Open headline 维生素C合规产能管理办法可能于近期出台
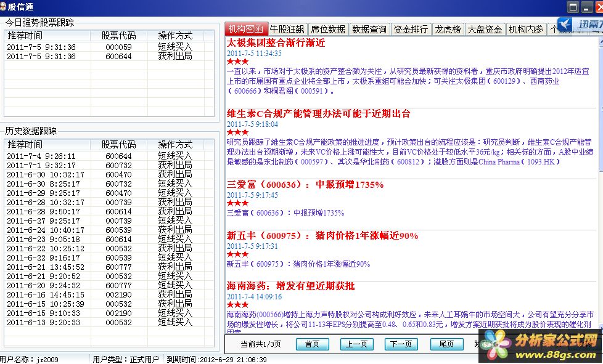Image resolution: width=603 pixels, height=364 pixels. tap(318, 114)
